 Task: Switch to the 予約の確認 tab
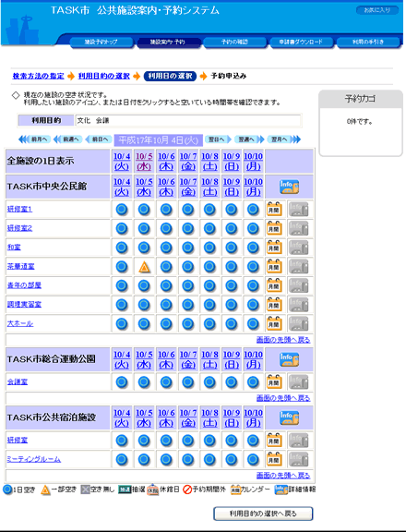(x=234, y=42)
